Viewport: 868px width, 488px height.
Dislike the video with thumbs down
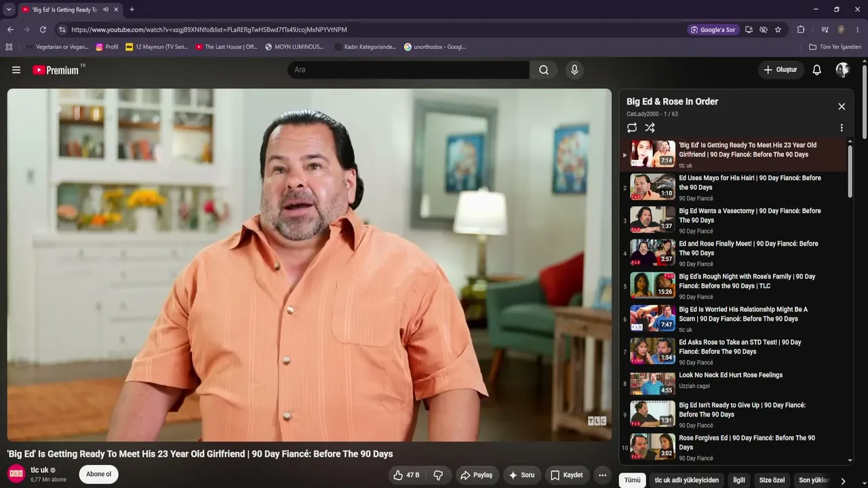(x=438, y=475)
